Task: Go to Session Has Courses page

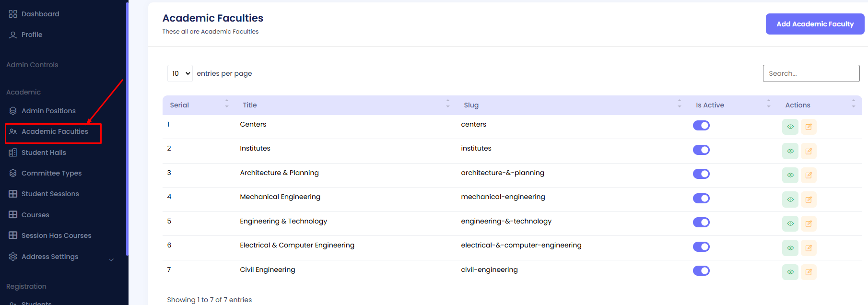Action: [x=56, y=235]
